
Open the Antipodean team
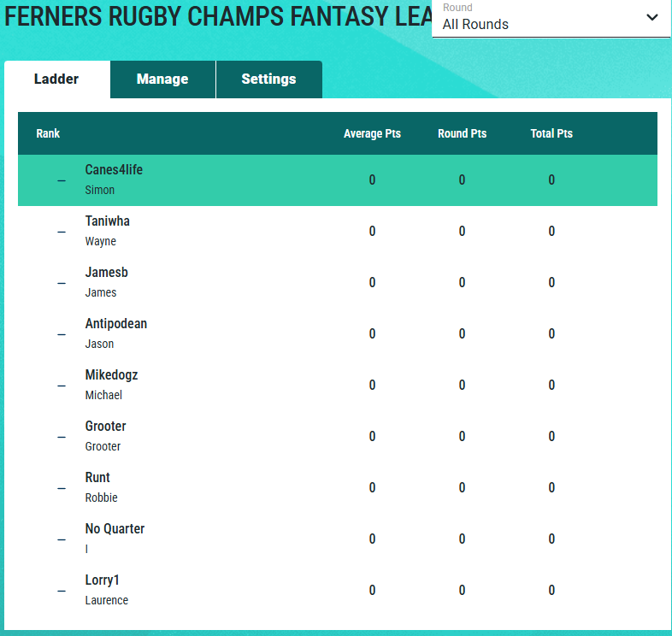(116, 324)
